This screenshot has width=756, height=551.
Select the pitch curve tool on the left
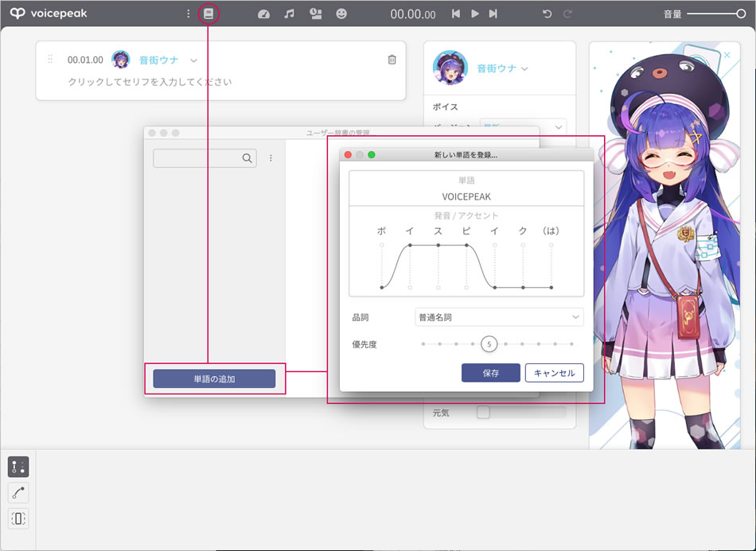18,492
